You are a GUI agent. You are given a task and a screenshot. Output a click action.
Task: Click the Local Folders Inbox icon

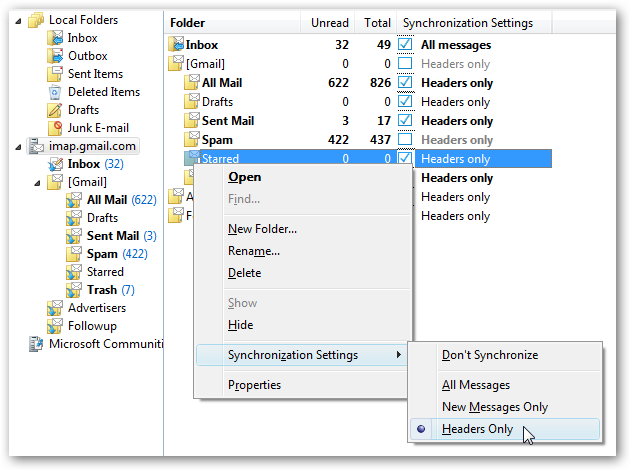tap(55, 38)
